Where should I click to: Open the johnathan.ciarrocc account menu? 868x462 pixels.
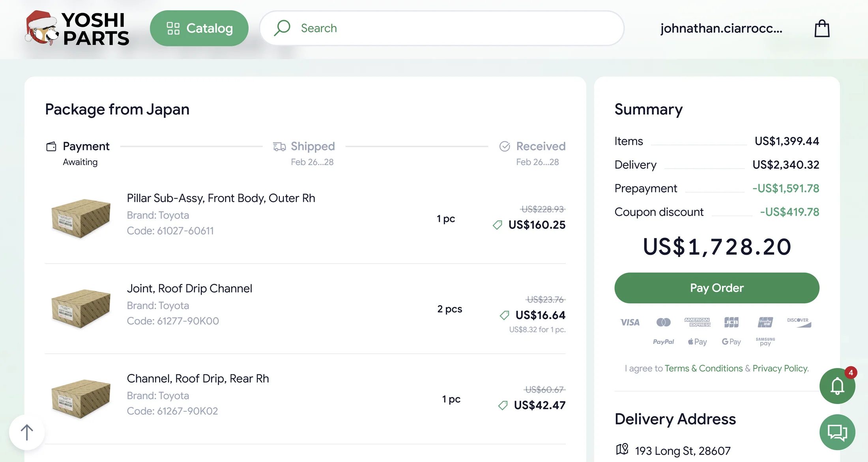pyautogui.click(x=721, y=28)
